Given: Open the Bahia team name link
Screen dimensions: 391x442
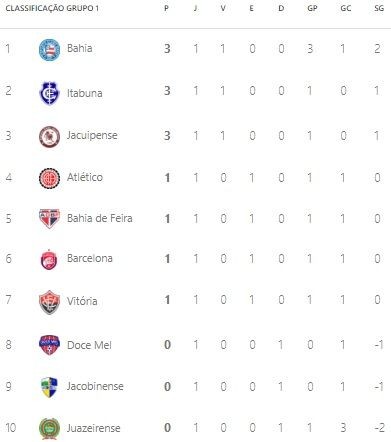Looking at the screenshot, I should pos(80,48).
